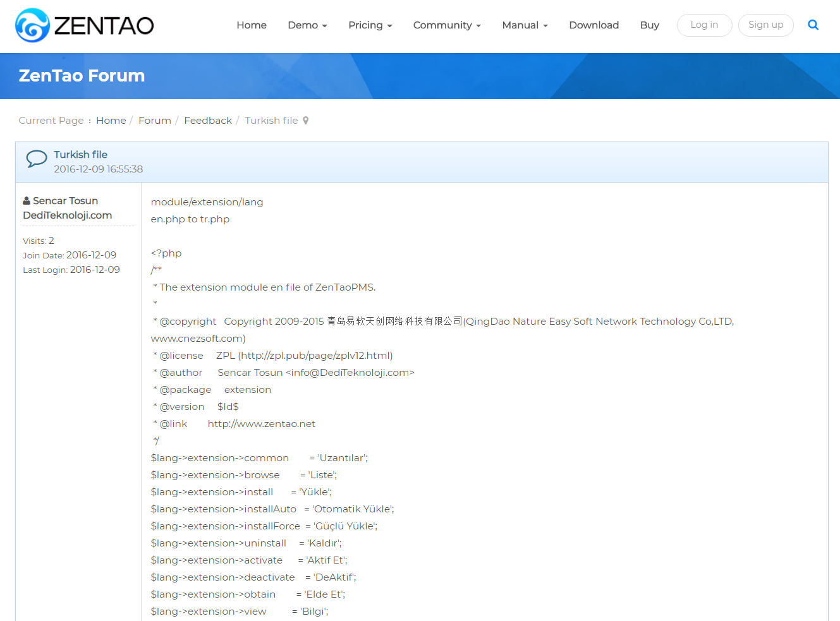The image size is (840, 621).
Task: Click the installForce = 'Güçlü Yükle' line
Action: click(x=264, y=526)
